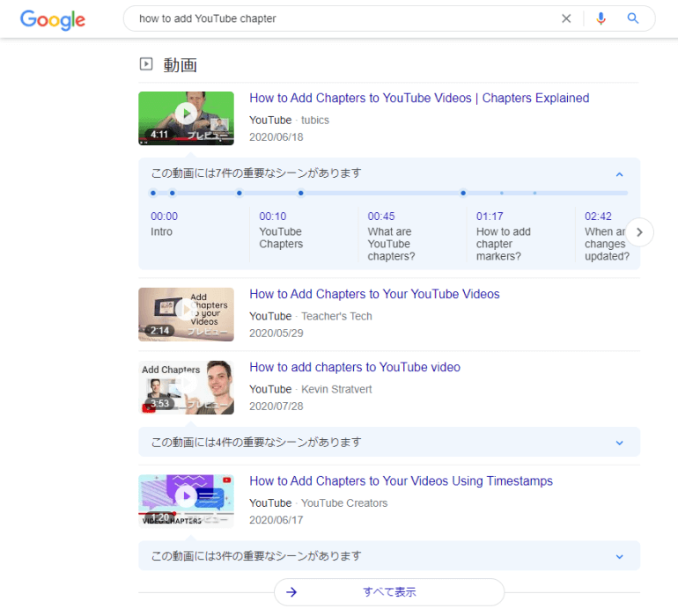Screen dimensions: 678x616
Task: Click the timeline dot for 00:10
Action: pos(172,193)
